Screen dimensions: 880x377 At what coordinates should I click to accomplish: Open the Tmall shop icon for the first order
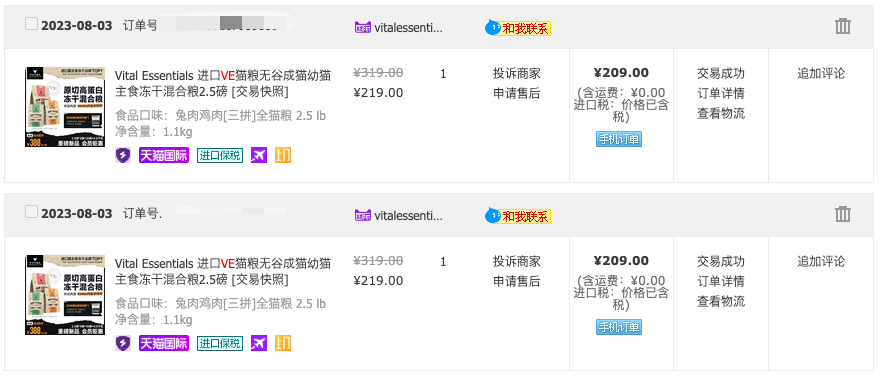tap(363, 27)
